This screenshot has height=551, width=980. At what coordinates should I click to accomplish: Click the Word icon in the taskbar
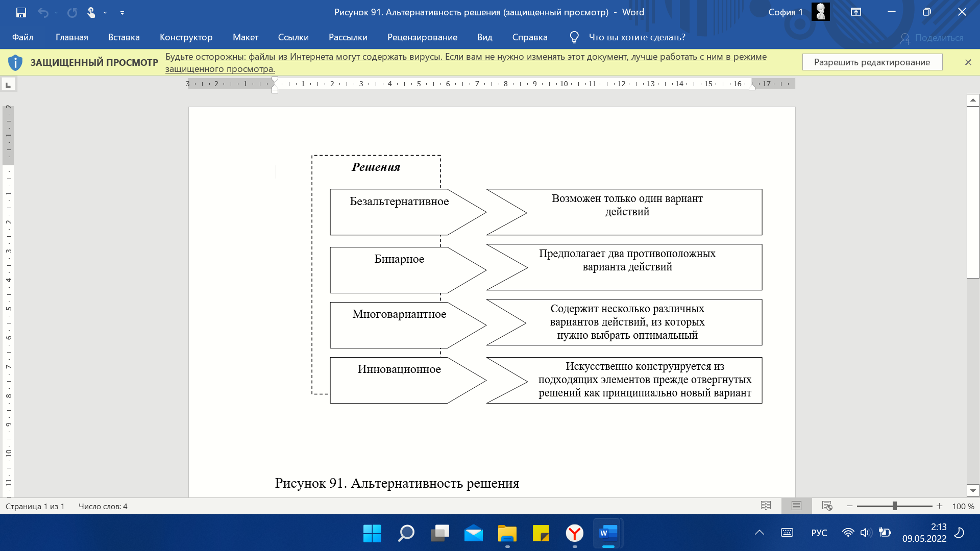coord(608,534)
